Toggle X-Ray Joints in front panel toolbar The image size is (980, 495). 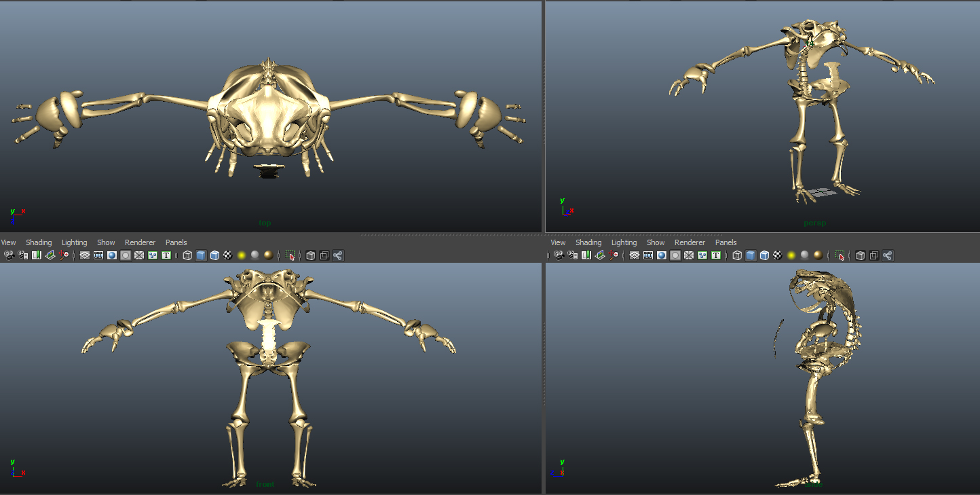click(x=338, y=255)
